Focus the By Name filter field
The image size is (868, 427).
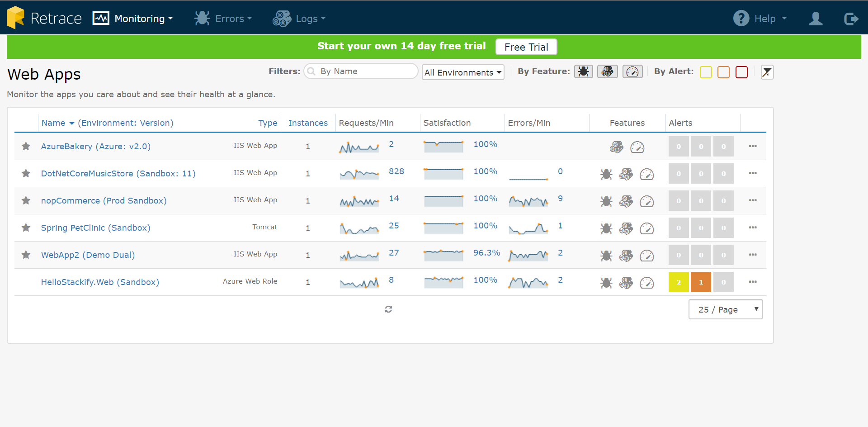(x=361, y=71)
